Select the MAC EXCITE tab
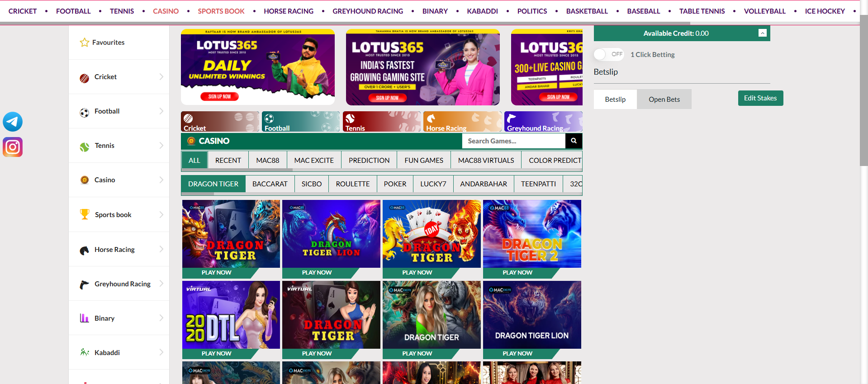This screenshot has height=384, width=868. (314, 160)
